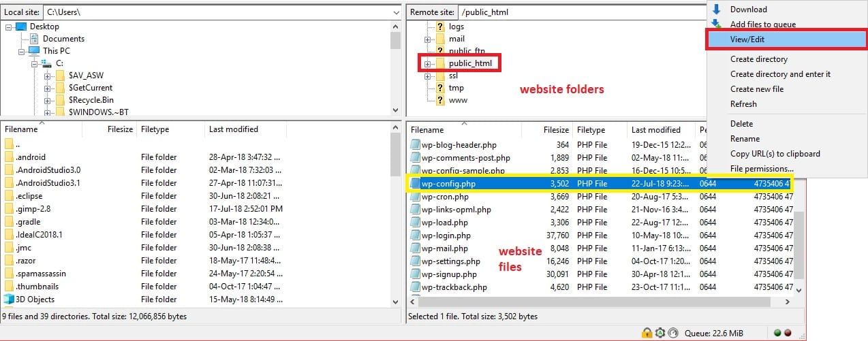Expand the mail remote folder

pyautogui.click(x=428, y=39)
